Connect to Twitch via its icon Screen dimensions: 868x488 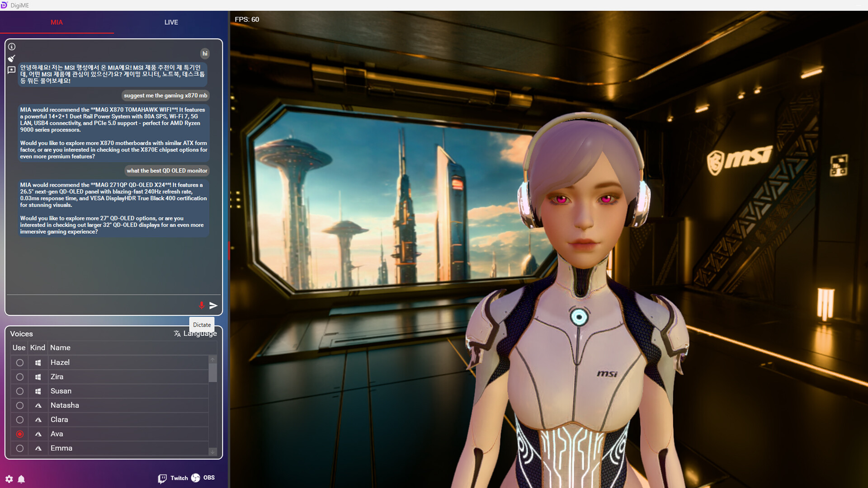pos(162,478)
